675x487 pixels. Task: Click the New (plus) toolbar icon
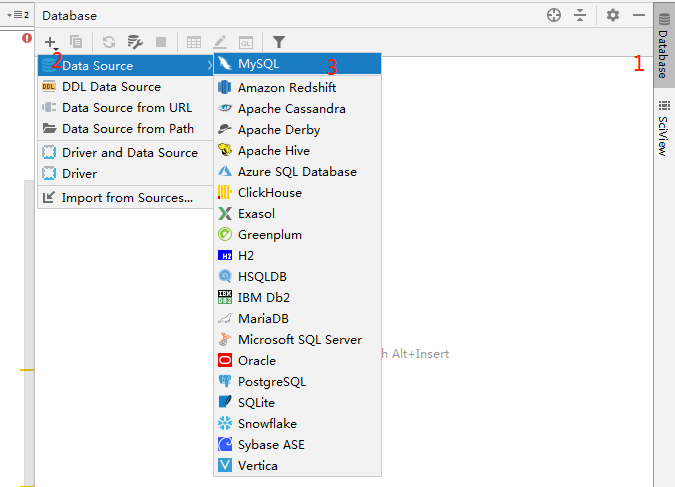51,42
